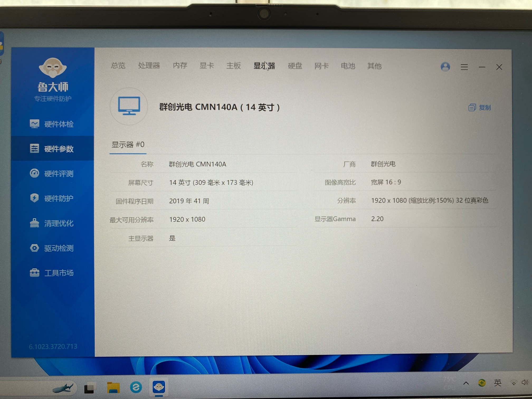Open Tool Market (工具市场) toolbox icon
The image size is (532, 399).
34,273
